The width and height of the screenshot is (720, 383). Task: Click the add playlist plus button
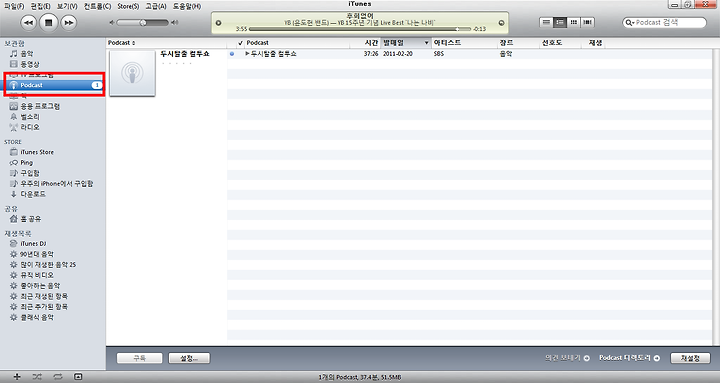click(17, 377)
